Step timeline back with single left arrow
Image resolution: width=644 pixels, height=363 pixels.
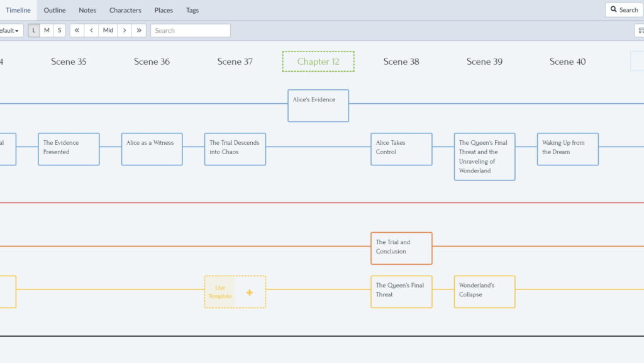pyautogui.click(x=91, y=30)
